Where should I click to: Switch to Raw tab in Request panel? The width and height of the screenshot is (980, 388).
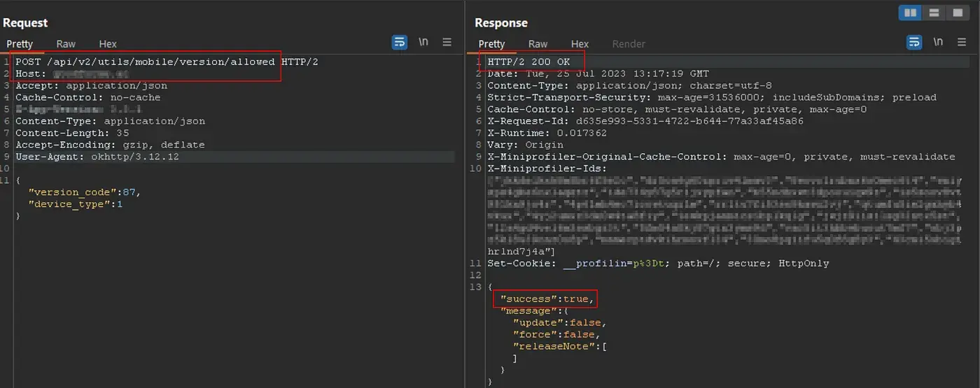coord(66,44)
